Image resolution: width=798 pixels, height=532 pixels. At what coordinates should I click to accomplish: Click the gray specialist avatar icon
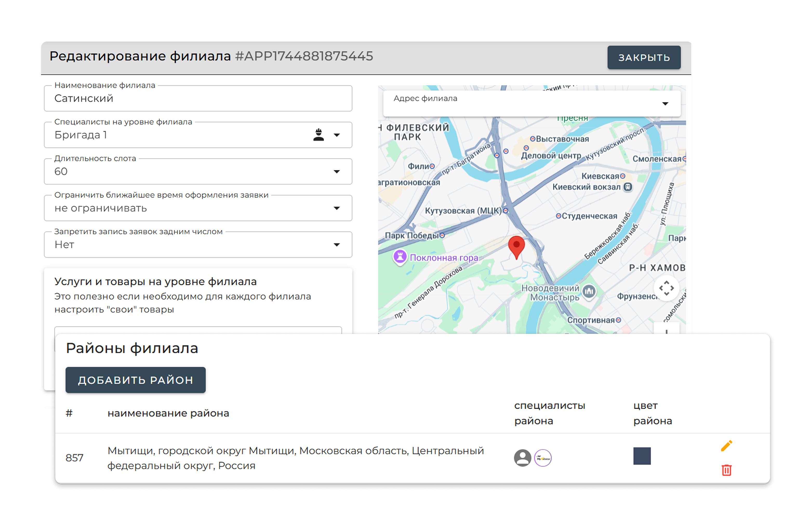click(x=522, y=458)
